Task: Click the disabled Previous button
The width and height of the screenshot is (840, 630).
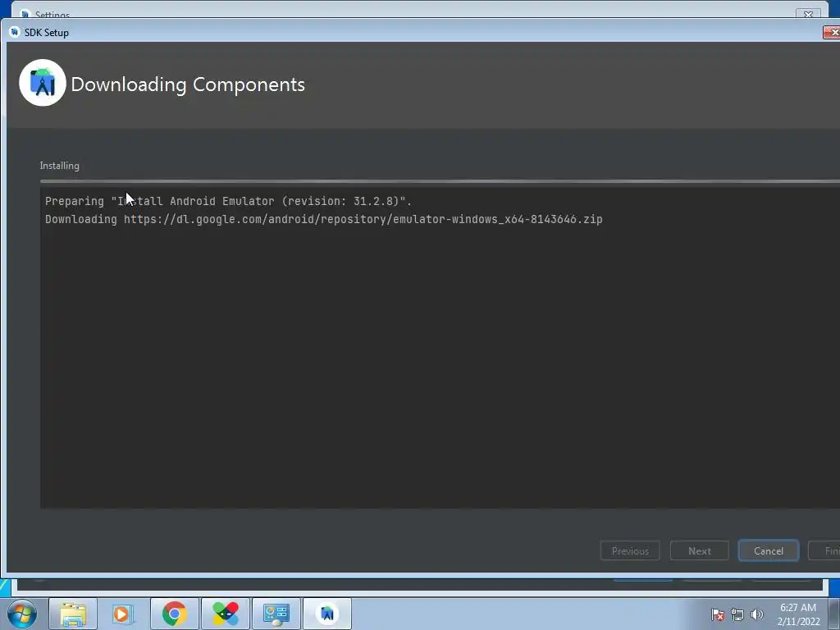Action: pyautogui.click(x=630, y=550)
